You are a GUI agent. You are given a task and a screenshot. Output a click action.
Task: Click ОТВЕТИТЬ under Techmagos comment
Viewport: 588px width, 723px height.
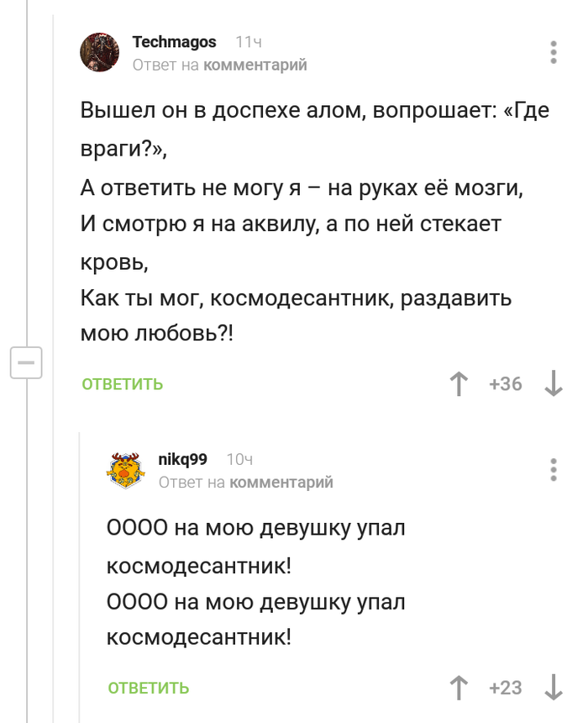(123, 385)
